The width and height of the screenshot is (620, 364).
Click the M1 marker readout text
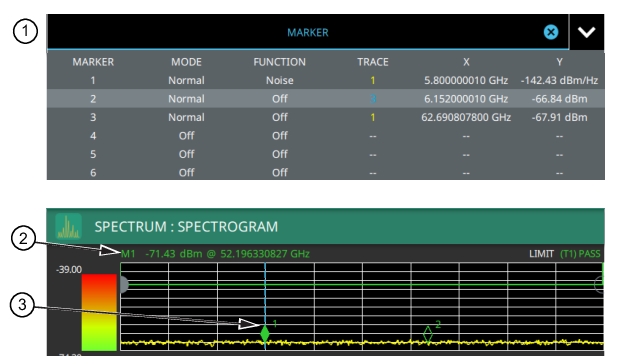[215, 254]
